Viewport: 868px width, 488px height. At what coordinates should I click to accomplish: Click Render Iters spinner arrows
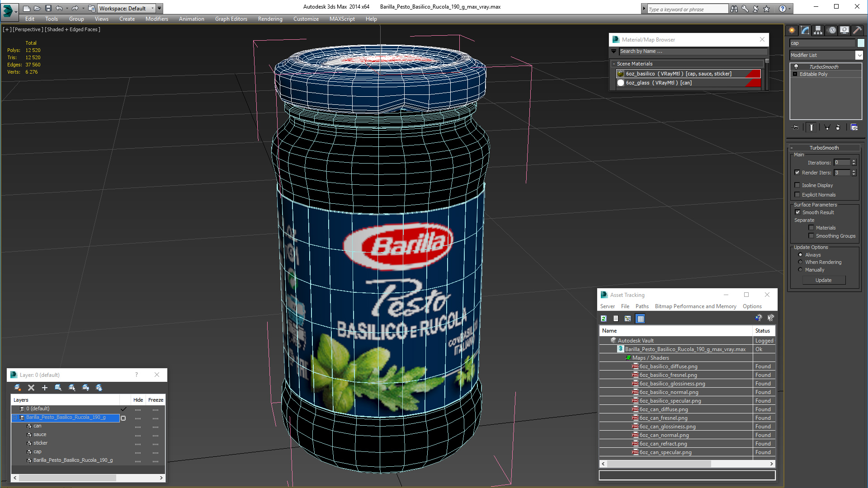click(854, 173)
